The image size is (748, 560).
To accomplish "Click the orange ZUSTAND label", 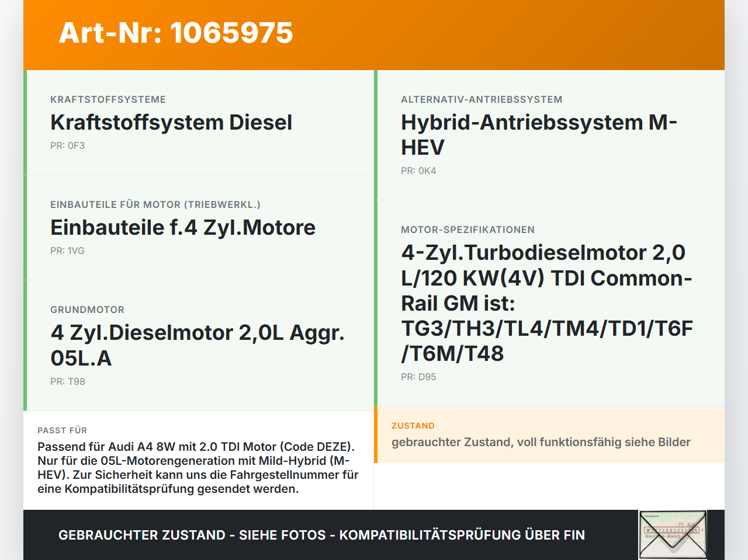I will [x=413, y=426].
